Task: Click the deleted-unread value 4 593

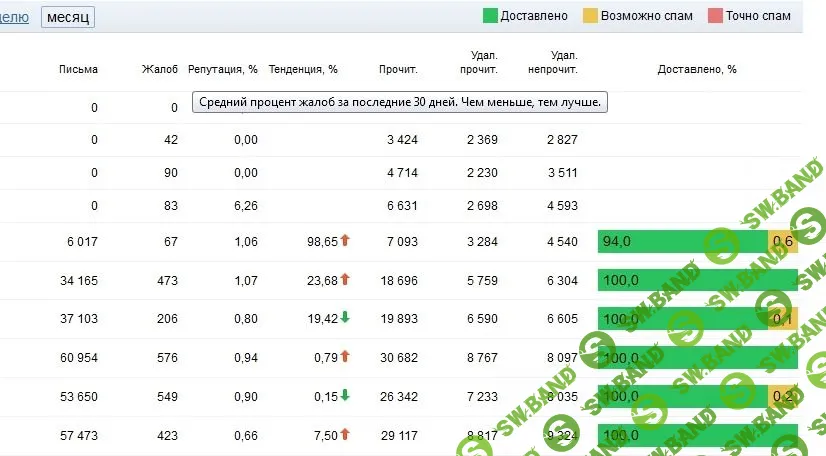Action: click(x=563, y=206)
